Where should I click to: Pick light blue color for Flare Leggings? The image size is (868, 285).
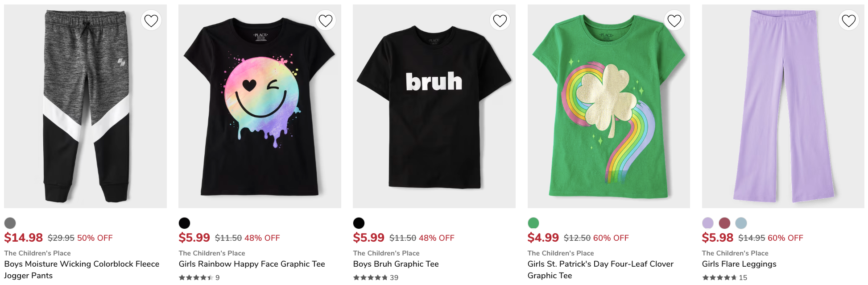741,223
